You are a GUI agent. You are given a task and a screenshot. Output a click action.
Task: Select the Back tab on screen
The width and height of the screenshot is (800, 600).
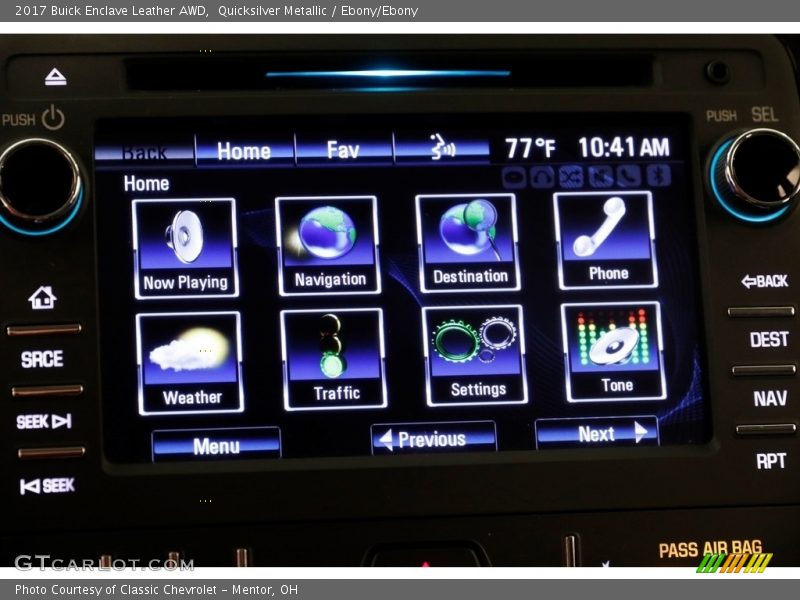(x=144, y=151)
